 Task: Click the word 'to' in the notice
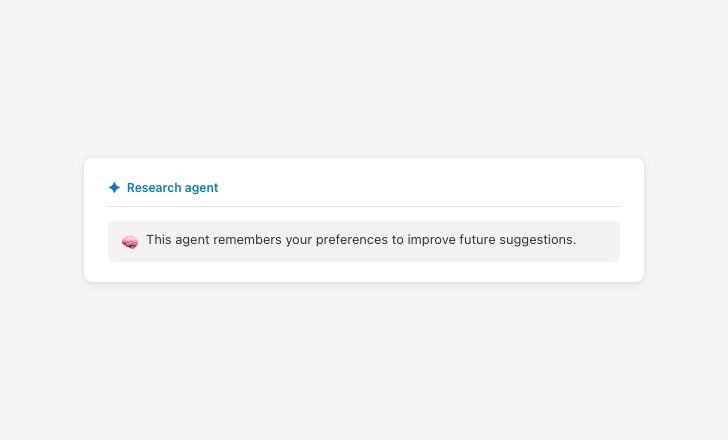click(x=398, y=240)
